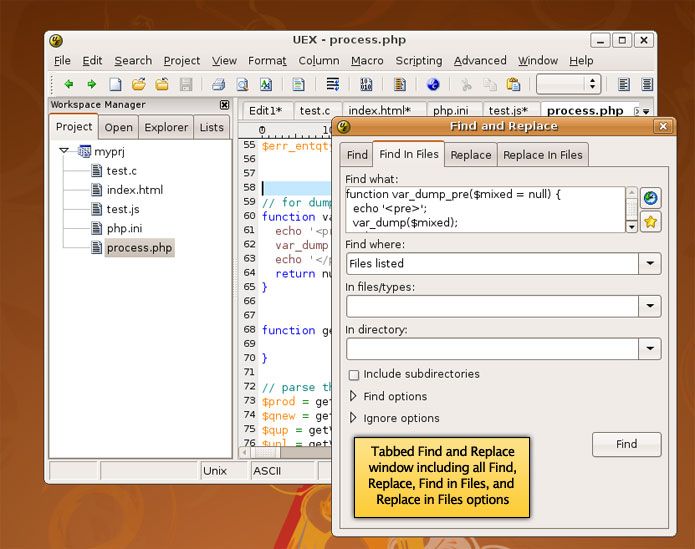695x549 pixels.
Task: Click the save floppy disk icon
Action: (x=186, y=84)
